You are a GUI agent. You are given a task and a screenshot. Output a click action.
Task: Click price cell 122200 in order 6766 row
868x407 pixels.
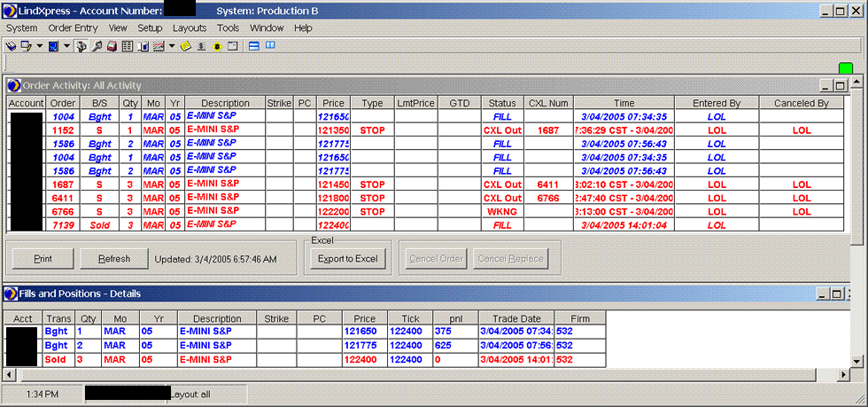coord(333,211)
